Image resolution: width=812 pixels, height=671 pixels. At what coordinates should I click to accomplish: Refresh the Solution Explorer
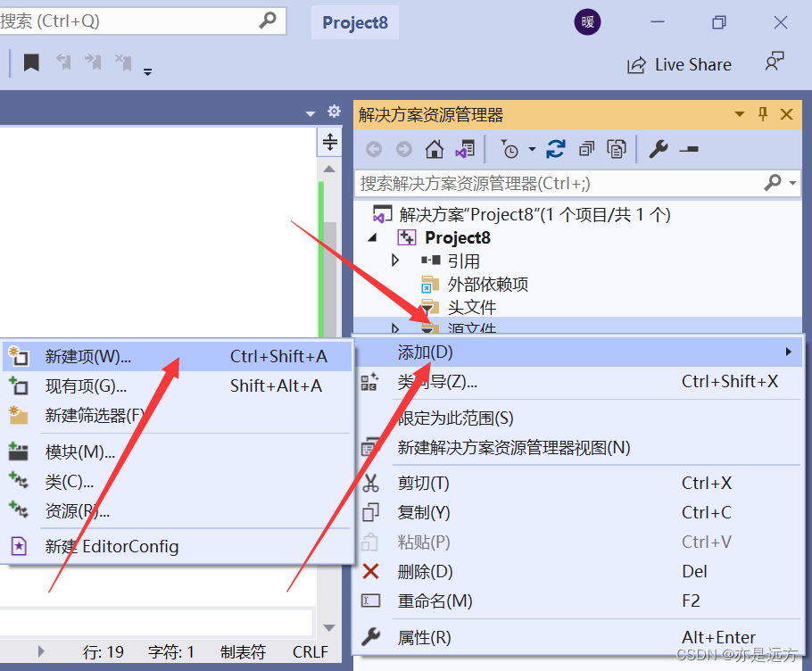(556, 149)
